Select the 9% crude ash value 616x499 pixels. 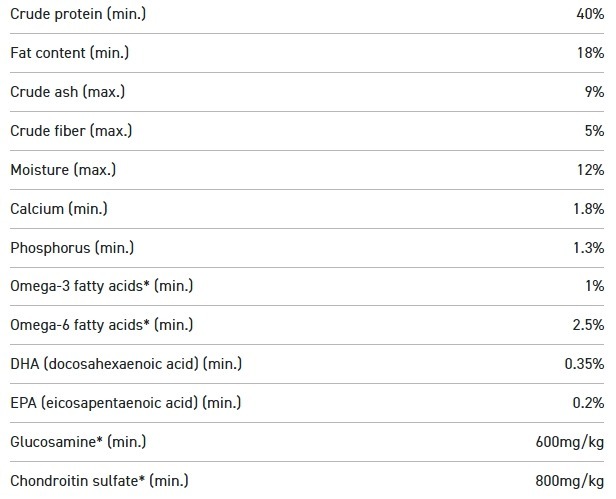click(594, 92)
